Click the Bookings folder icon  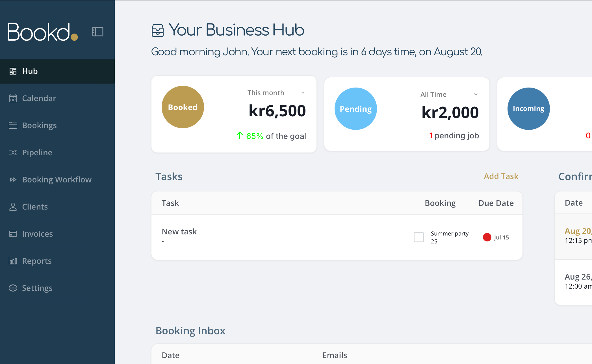13,125
